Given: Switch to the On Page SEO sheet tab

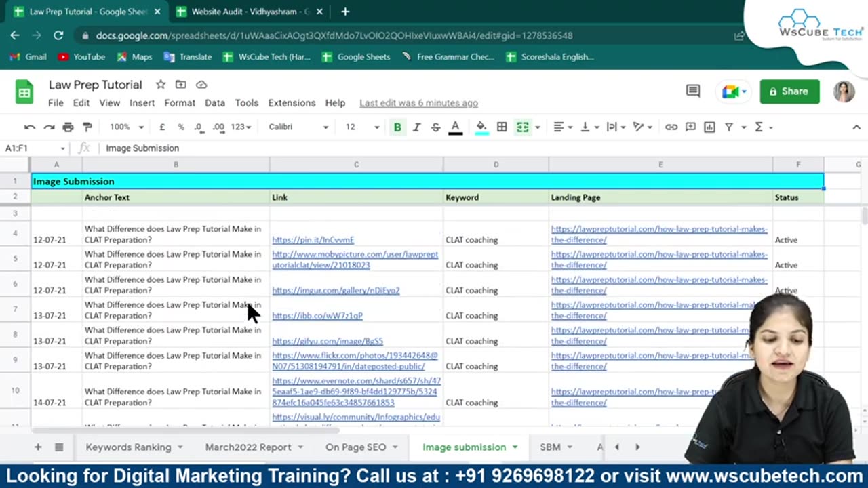Looking at the screenshot, I should point(361,447).
